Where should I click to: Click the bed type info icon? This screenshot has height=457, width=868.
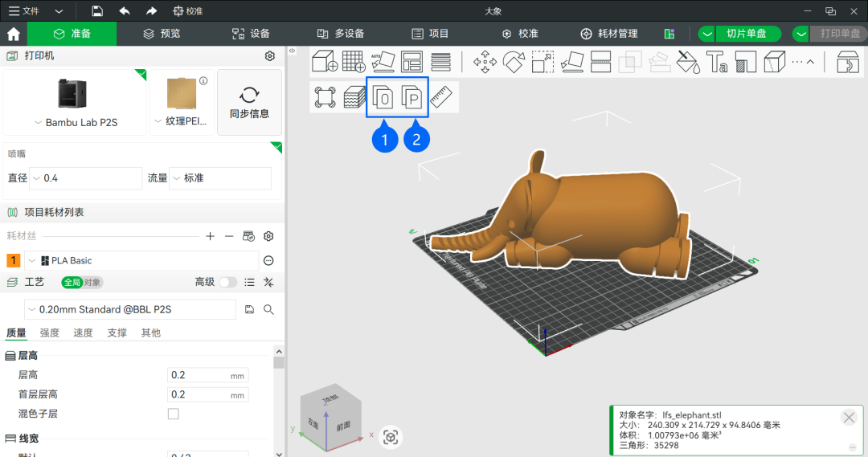pos(203,81)
